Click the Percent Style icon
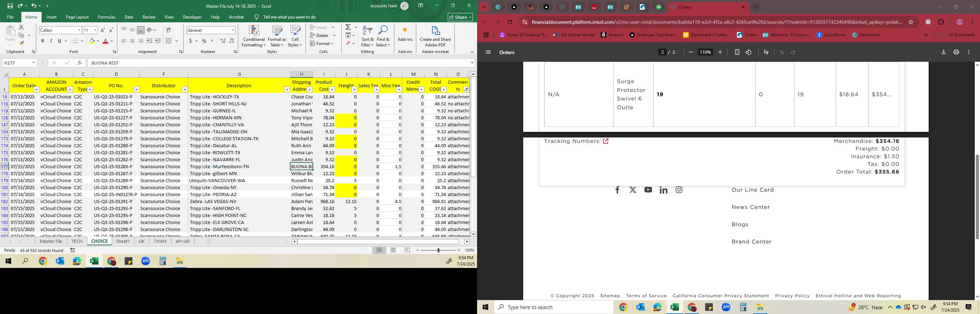 204,41
